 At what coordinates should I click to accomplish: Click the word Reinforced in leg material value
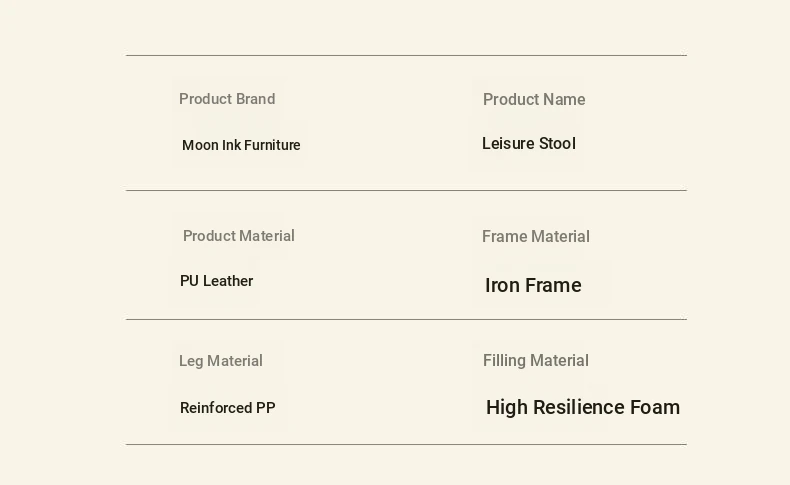tap(216, 408)
